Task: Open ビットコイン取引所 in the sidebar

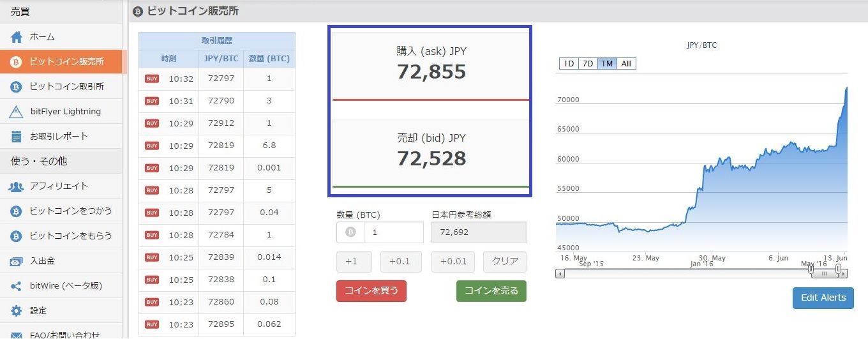Action: tap(61, 87)
